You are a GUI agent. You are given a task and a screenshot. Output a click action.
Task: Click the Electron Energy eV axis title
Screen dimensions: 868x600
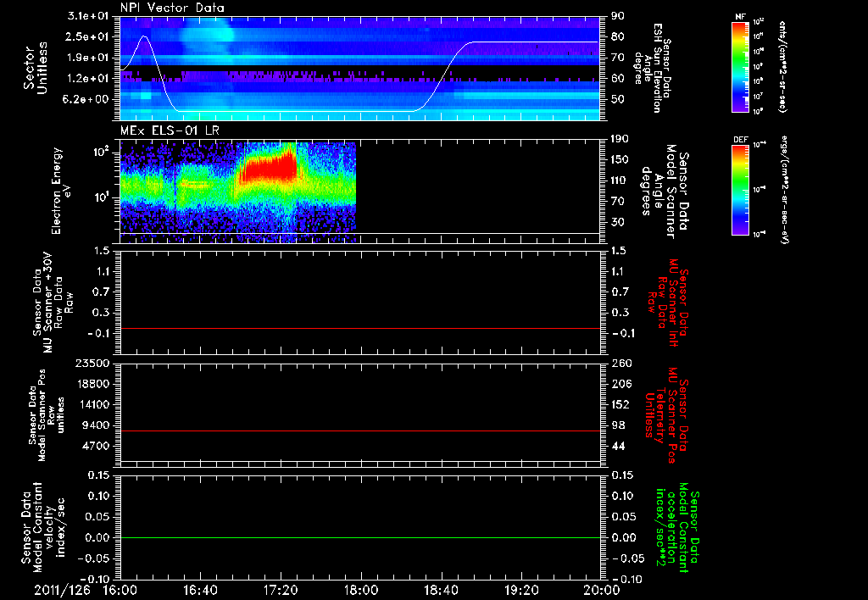point(61,191)
